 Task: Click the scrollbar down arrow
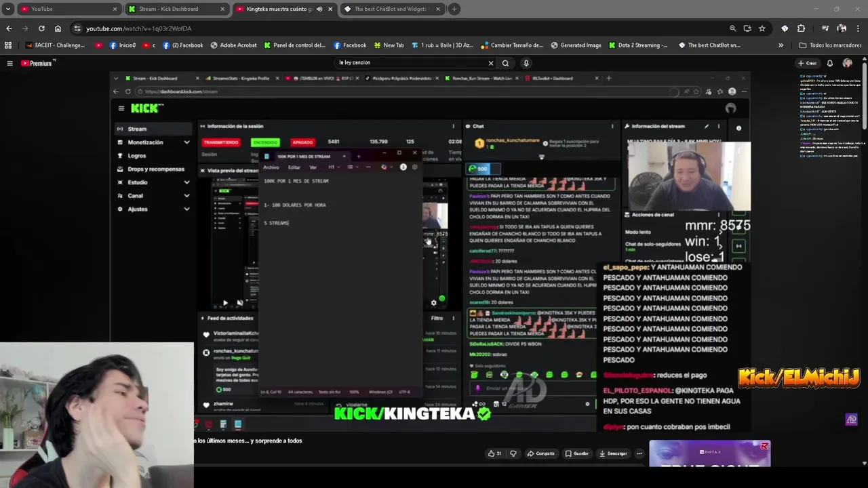[864, 464]
